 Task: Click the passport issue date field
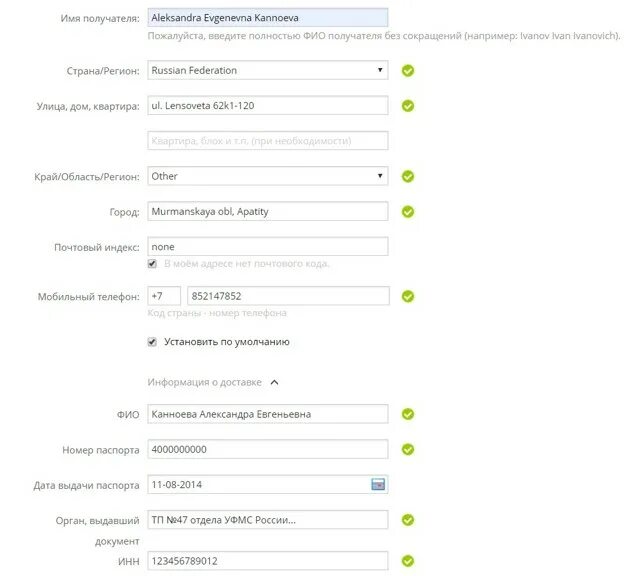(x=268, y=485)
